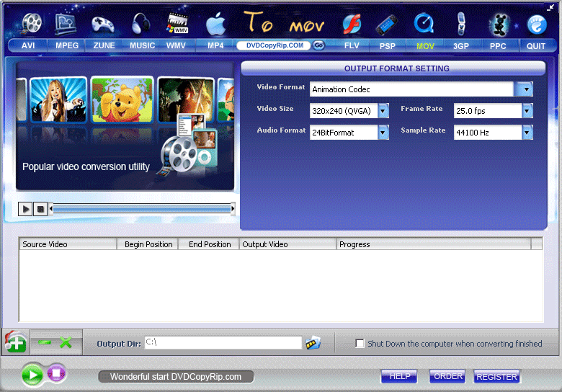Switch to the FLV tab label

pos(352,45)
